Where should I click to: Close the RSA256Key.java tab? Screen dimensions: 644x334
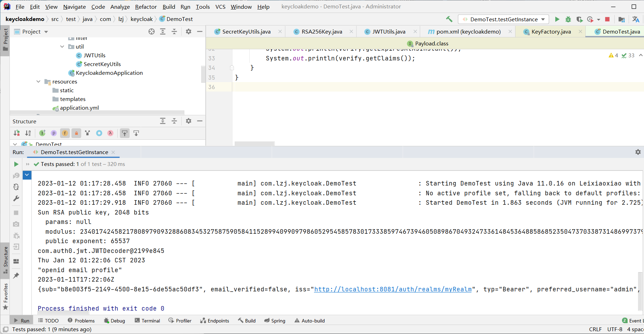click(x=351, y=31)
